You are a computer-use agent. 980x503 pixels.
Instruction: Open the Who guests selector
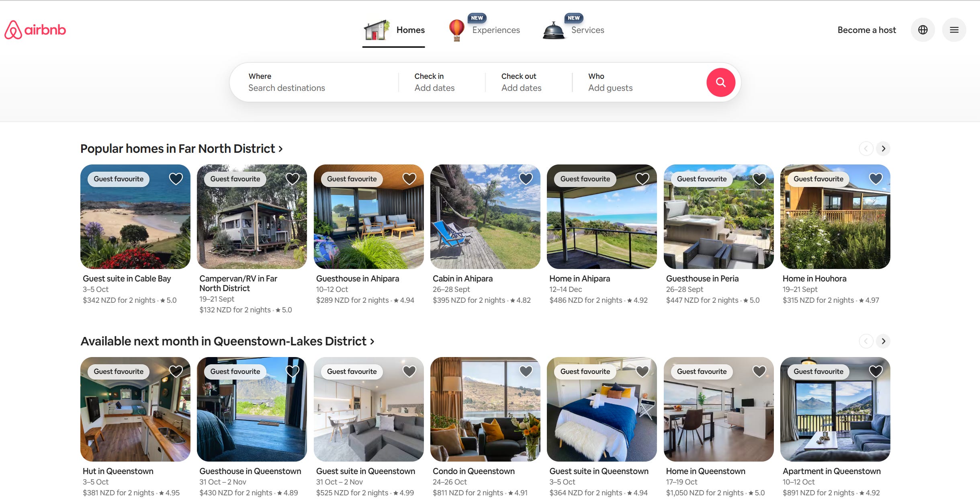[610, 82]
